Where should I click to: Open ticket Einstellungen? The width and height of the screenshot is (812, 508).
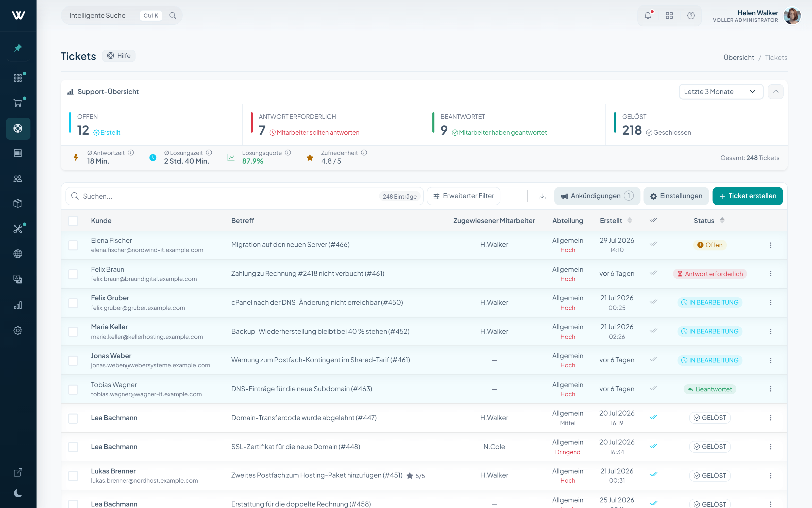pyautogui.click(x=676, y=196)
